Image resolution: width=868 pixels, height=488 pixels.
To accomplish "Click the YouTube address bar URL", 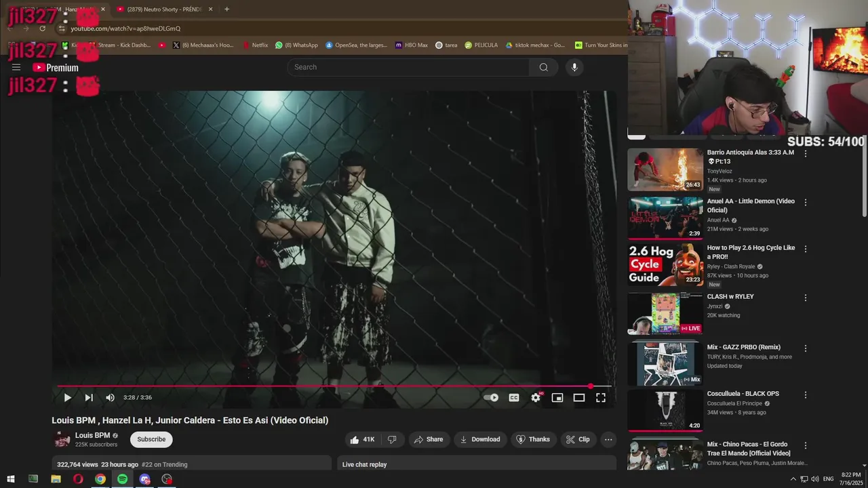I will click(125, 28).
